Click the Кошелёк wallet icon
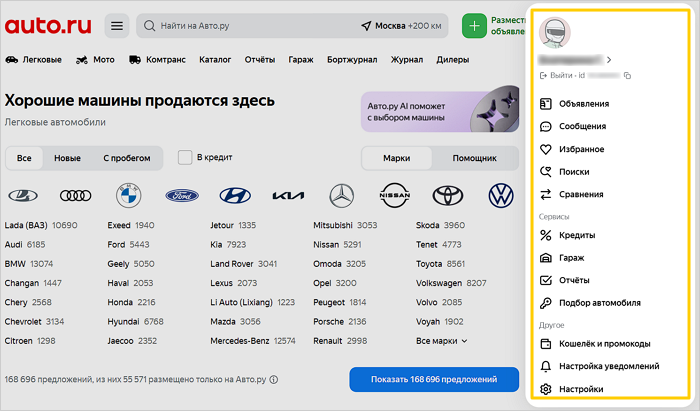Image resolution: width=700 pixels, height=411 pixels. click(546, 344)
